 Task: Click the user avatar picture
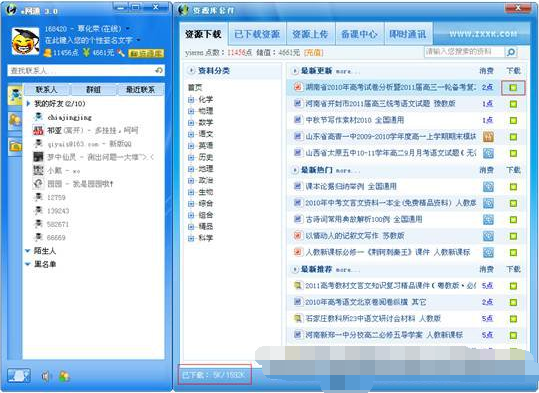click(x=26, y=42)
